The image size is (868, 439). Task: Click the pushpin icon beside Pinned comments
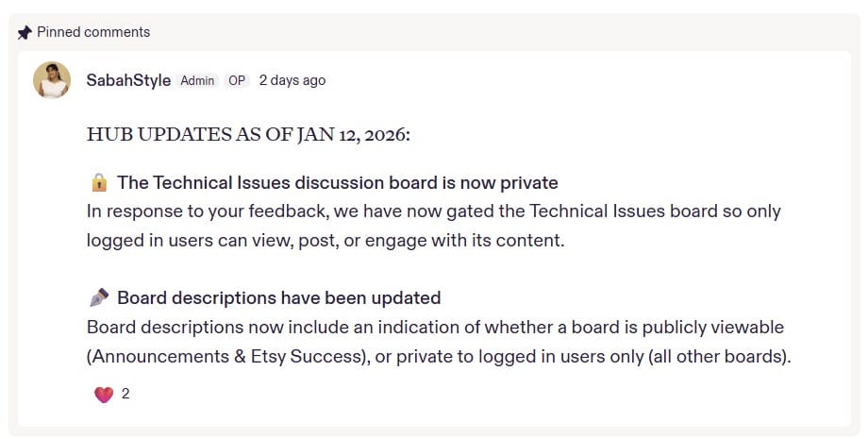[x=25, y=32]
